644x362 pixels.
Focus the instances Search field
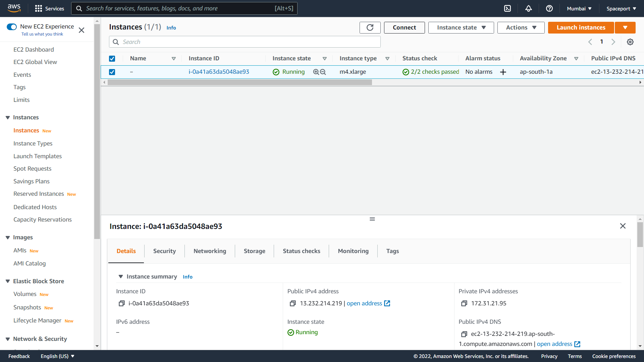pos(245,42)
